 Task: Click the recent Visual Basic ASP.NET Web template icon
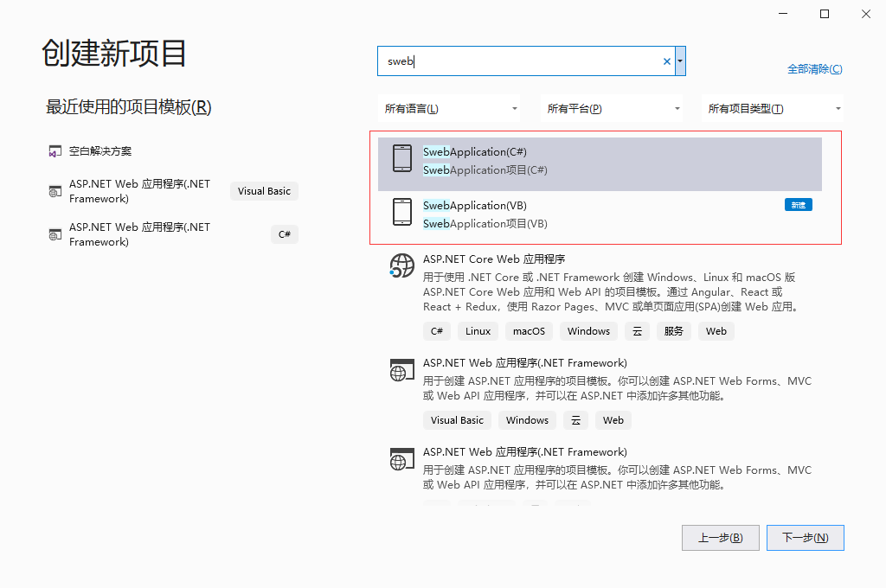click(x=55, y=191)
